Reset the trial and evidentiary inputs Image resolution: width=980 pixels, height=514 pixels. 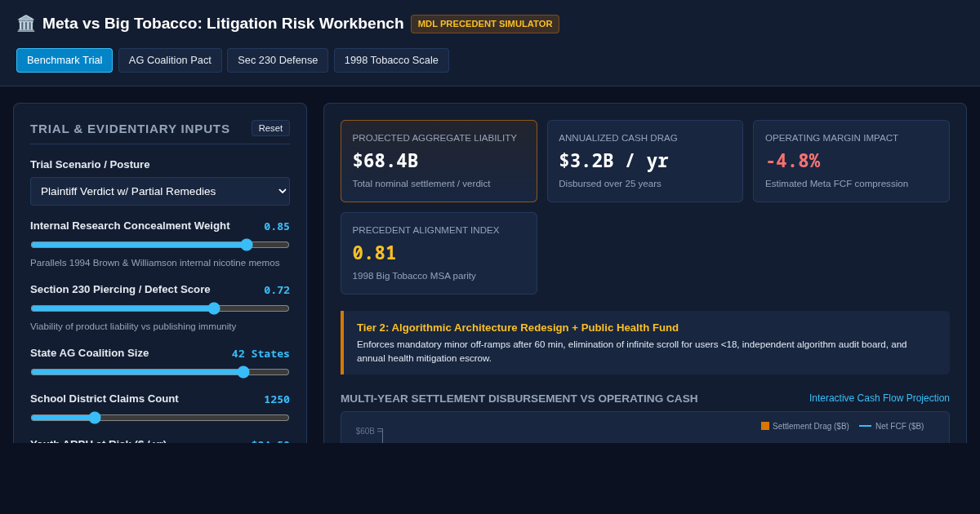click(270, 128)
